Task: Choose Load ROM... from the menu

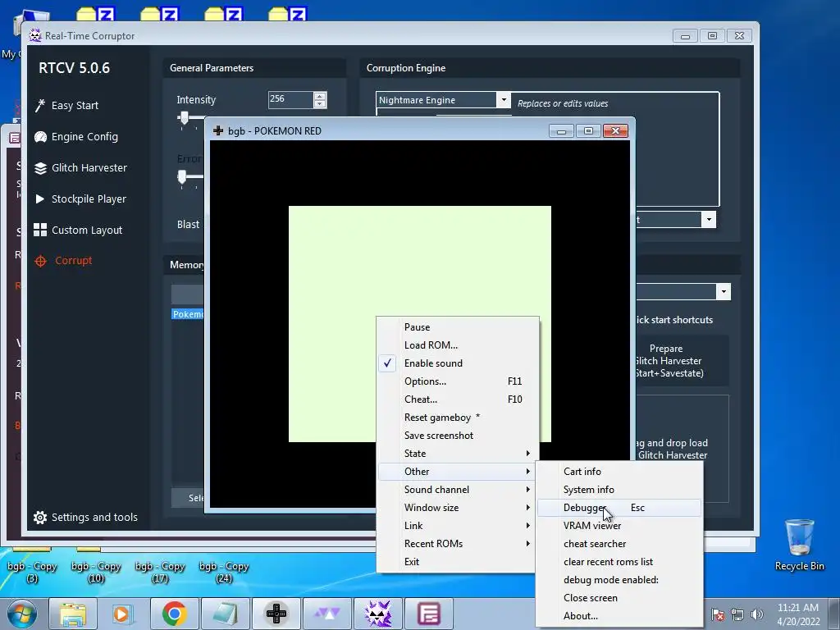Action: point(456,345)
